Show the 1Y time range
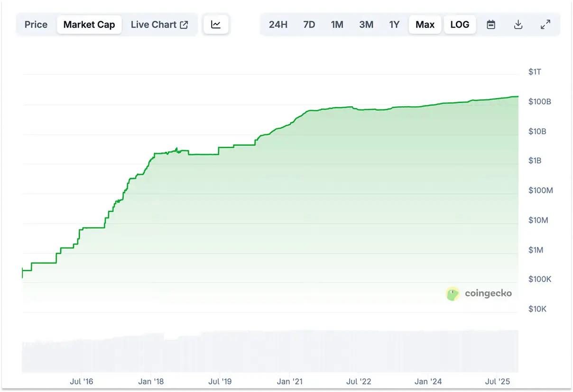Screen dimensions: 573x392 coord(394,25)
